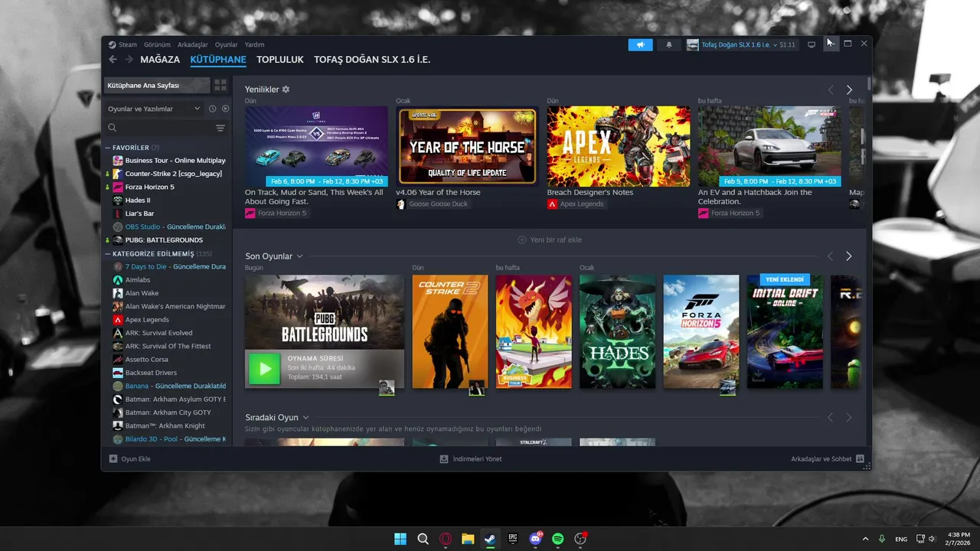Click the Aimlabs icon in the game list
The image size is (980, 551).
pos(118,280)
